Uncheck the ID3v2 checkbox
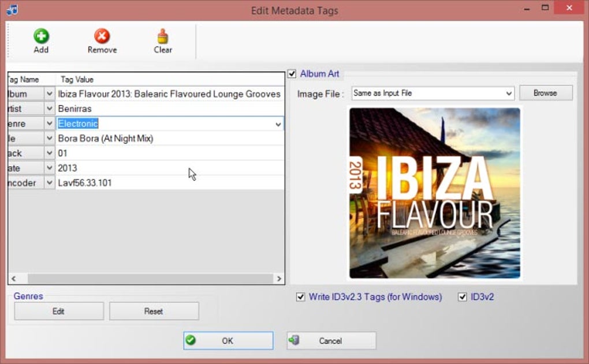589x364 pixels. click(x=463, y=297)
